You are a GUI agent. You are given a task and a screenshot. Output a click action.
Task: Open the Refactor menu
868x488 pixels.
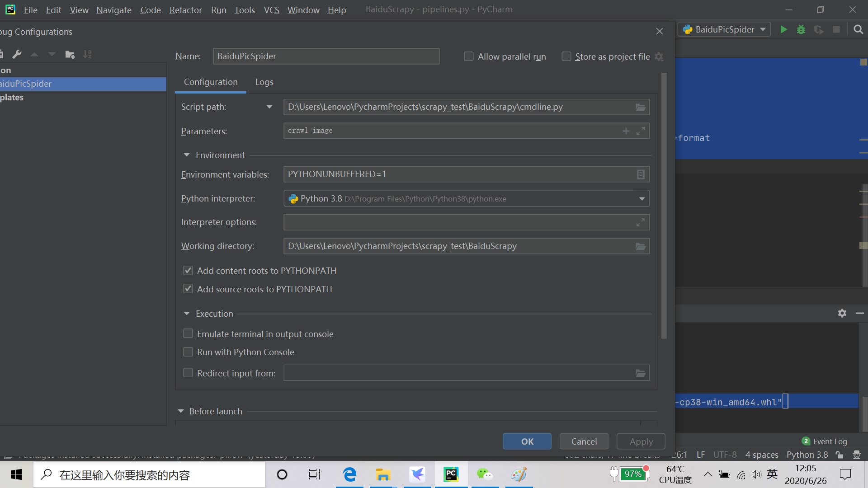[x=185, y=10]
